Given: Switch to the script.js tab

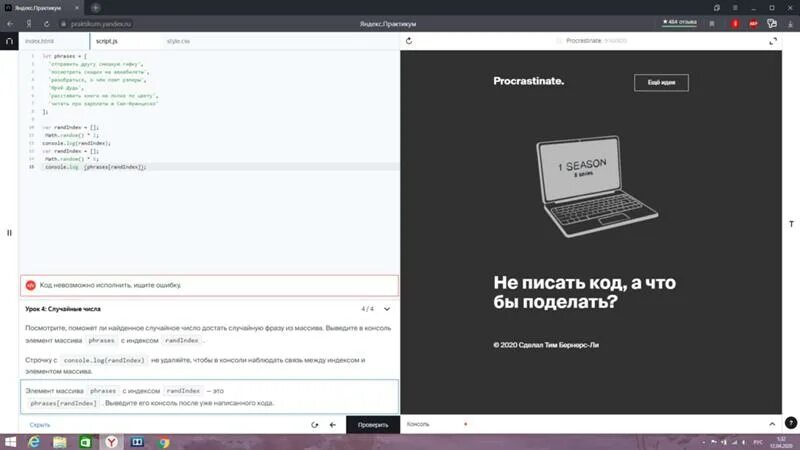Looking at the screenshot, I should [x=107, y=41].
